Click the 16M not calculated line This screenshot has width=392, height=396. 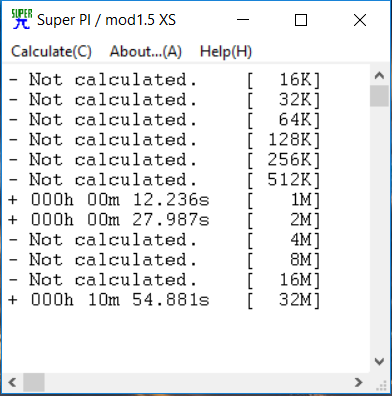point(164,280)
